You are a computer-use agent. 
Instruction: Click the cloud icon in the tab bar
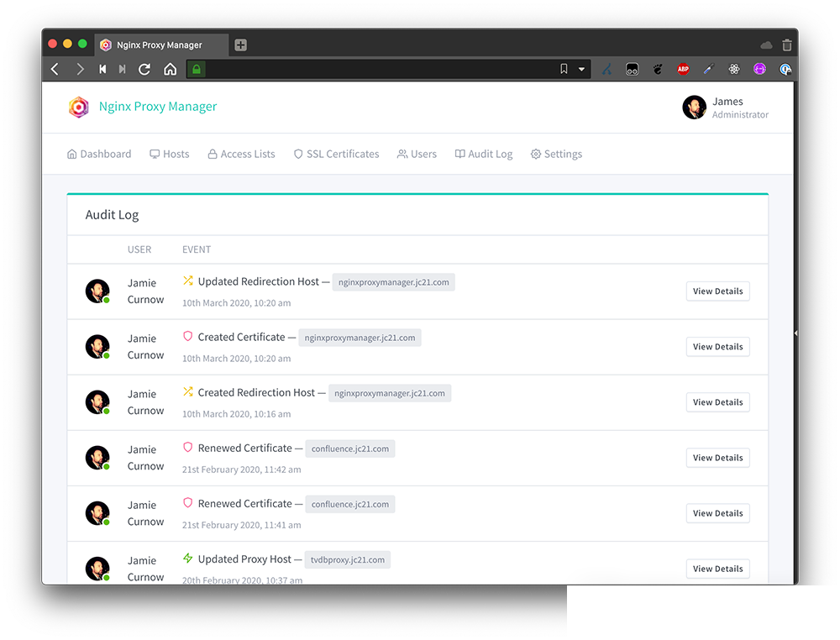pyautogui.click(x=767, y=45)
